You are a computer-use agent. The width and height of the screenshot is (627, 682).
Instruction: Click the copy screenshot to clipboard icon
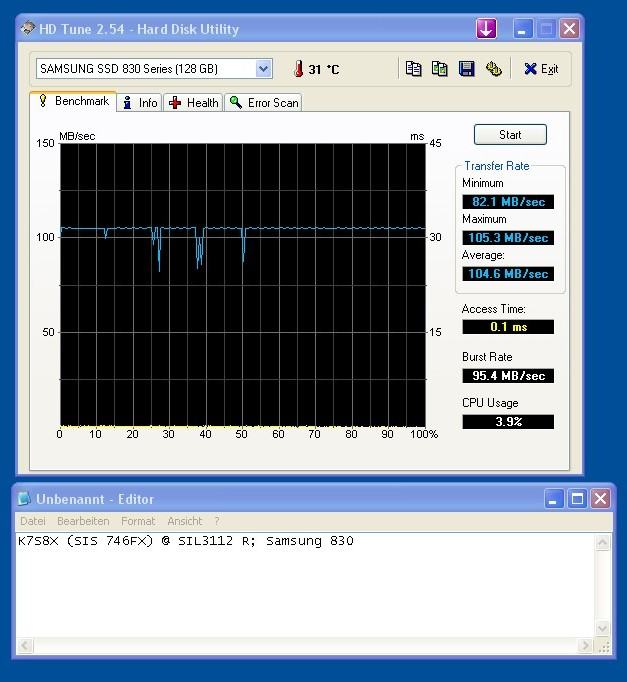coord(440,69)
